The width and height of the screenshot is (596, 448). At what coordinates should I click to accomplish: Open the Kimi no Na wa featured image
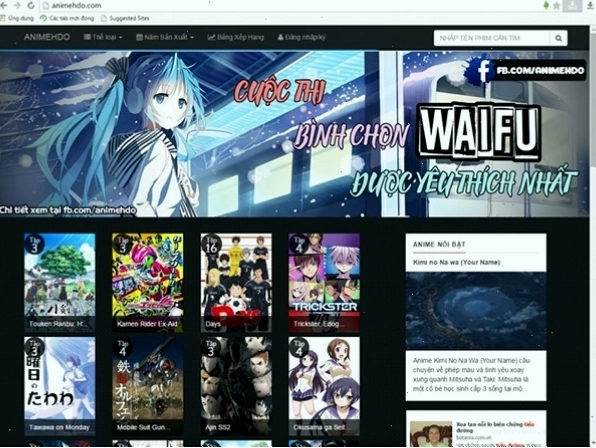click(476, 310)
